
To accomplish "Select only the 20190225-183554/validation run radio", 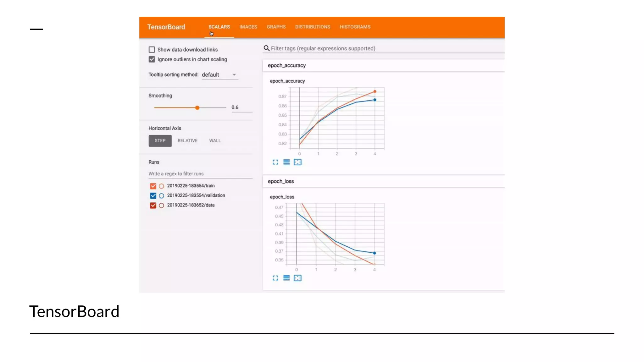I will point(161,196).
